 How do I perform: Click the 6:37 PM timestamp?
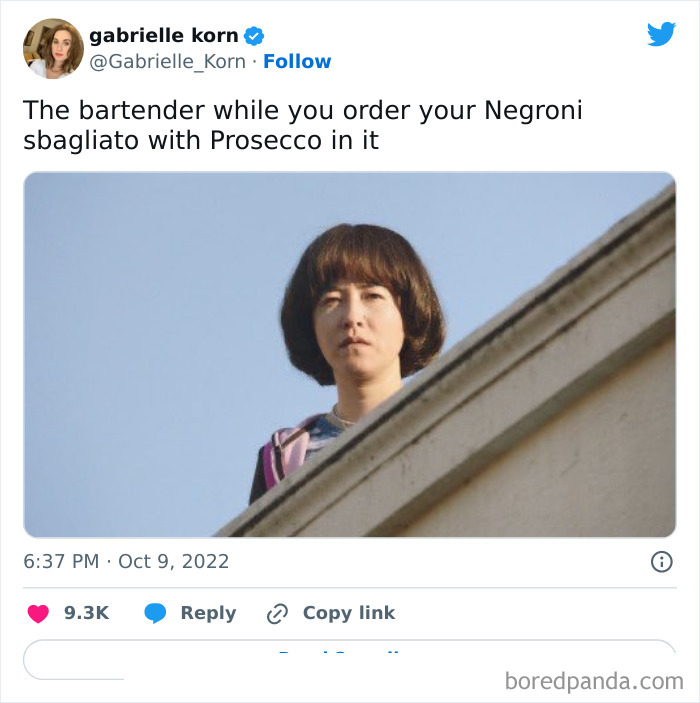(x=61, y=561)
